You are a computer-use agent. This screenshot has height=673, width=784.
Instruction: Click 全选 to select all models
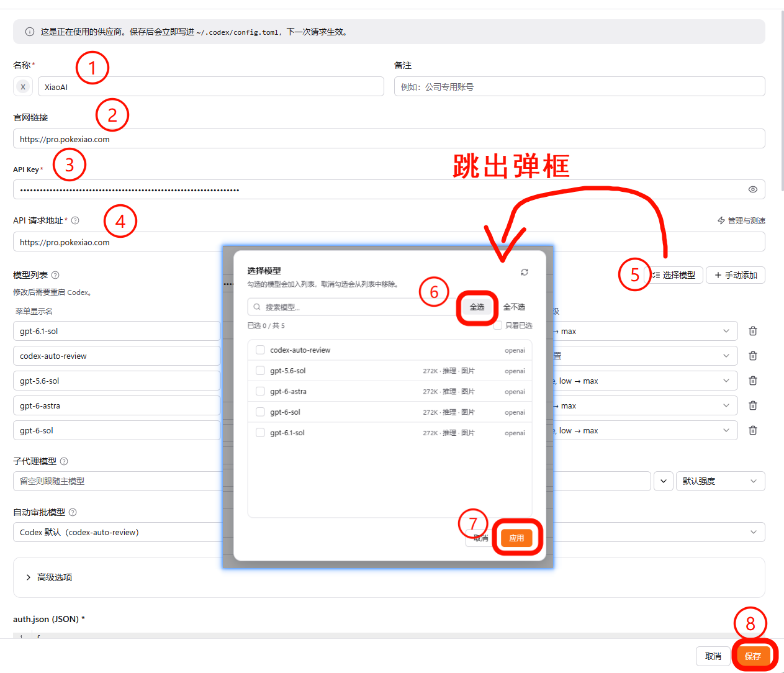click(x=477, y=307)
